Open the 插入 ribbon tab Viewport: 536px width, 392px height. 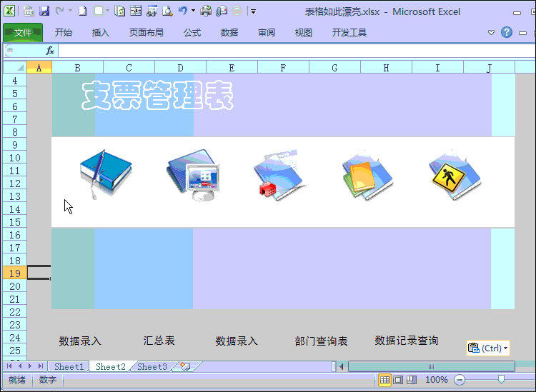pyautogui.click(x=101, y=32)
